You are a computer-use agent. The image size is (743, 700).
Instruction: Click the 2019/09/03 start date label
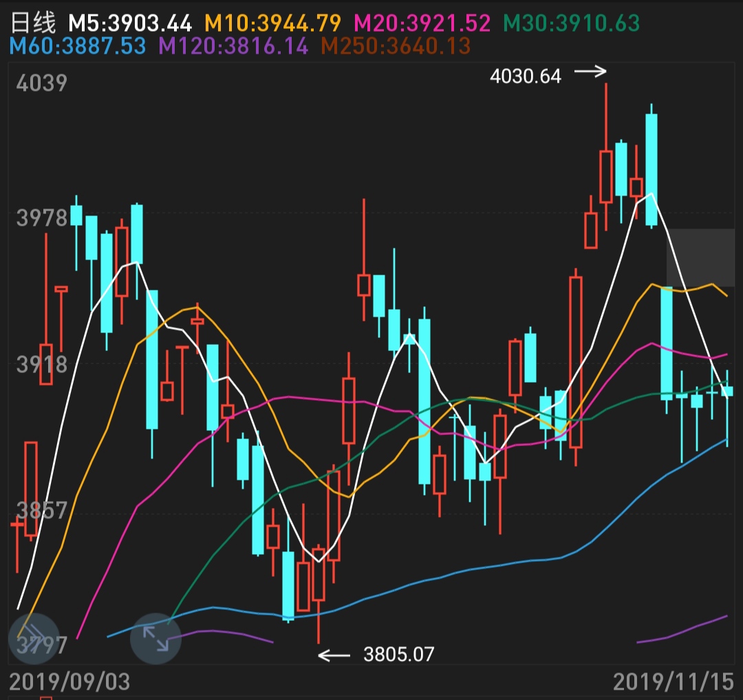(69, 682)
